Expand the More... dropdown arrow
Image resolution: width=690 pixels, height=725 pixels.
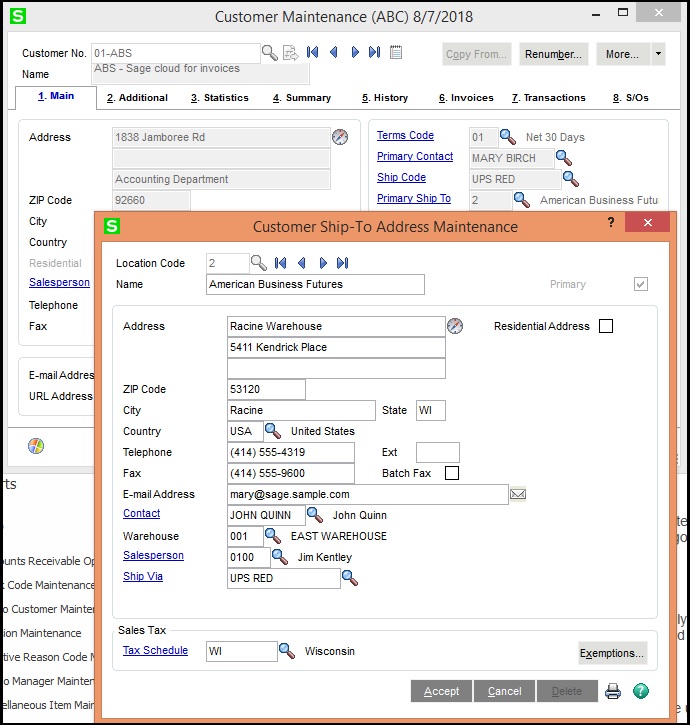(x=659, y=54)
